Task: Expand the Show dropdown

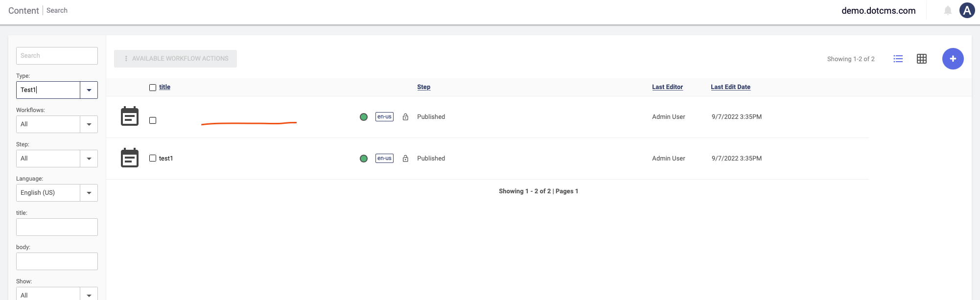Action: tap(89, 295)
